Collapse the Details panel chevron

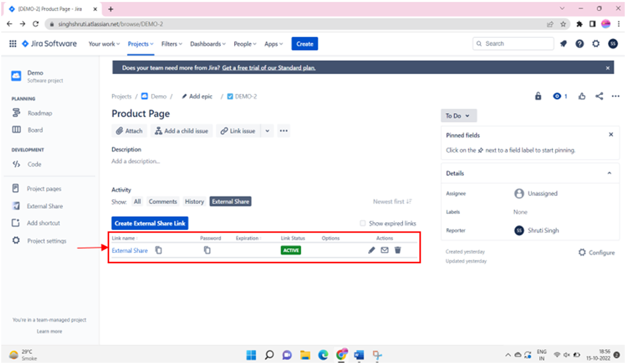point(610,173)
